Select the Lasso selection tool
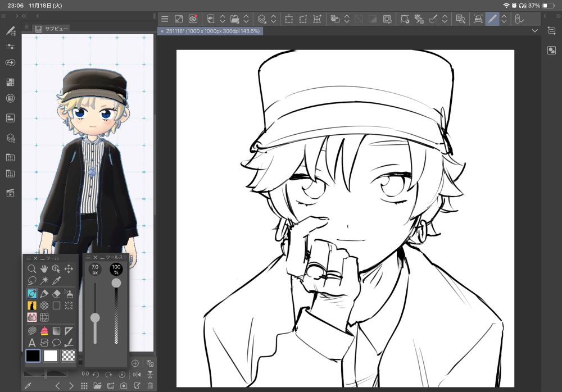 click(31, 281)
